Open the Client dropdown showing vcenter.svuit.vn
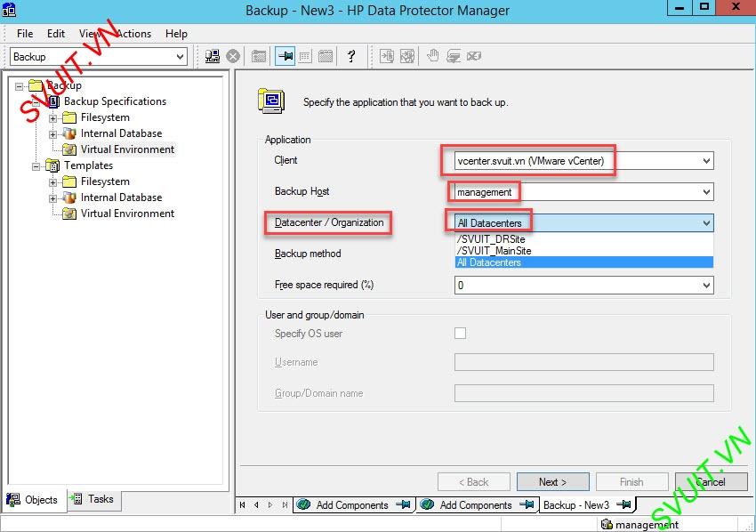The height and width of the screenshot is (532, 756). tap(706, 161)
